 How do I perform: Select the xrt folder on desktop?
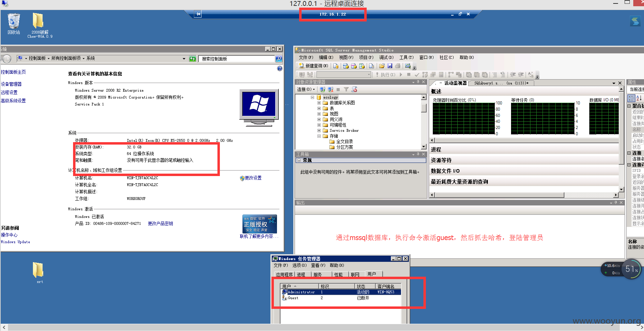coord(38,273)
